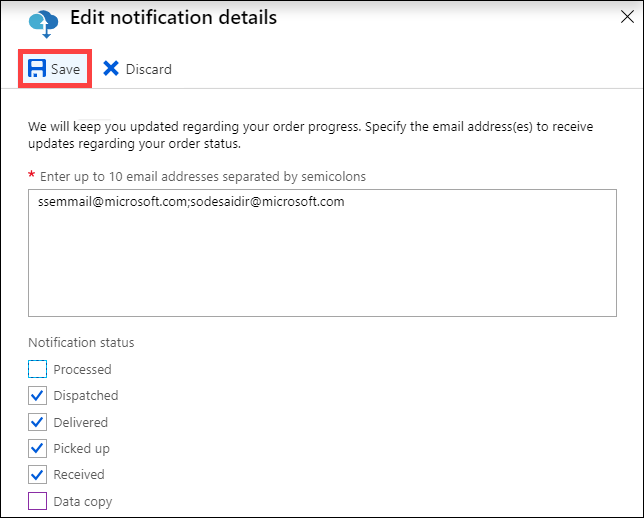
Task: Select the Dispatched label text
Action: (x=86, y=395)
